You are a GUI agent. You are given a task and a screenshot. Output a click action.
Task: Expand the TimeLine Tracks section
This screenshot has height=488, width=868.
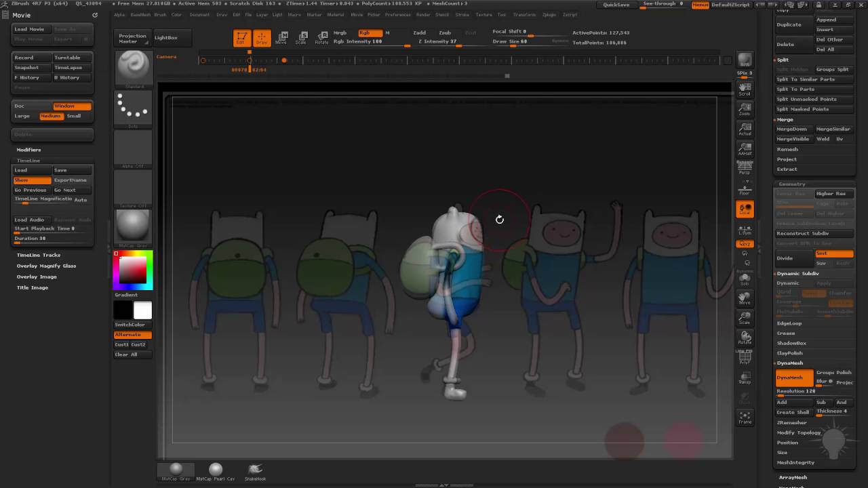(39, 255)
